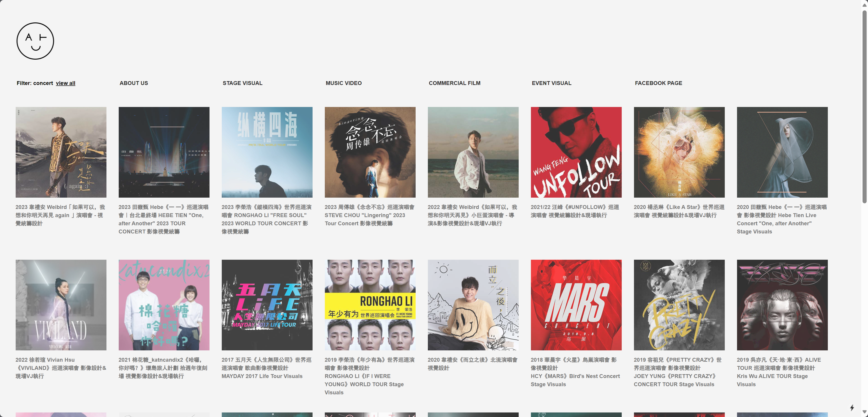Click the Mayday LIFE tour poster
The width and height of the screenshot is (868, 417).
coord(267,305)
